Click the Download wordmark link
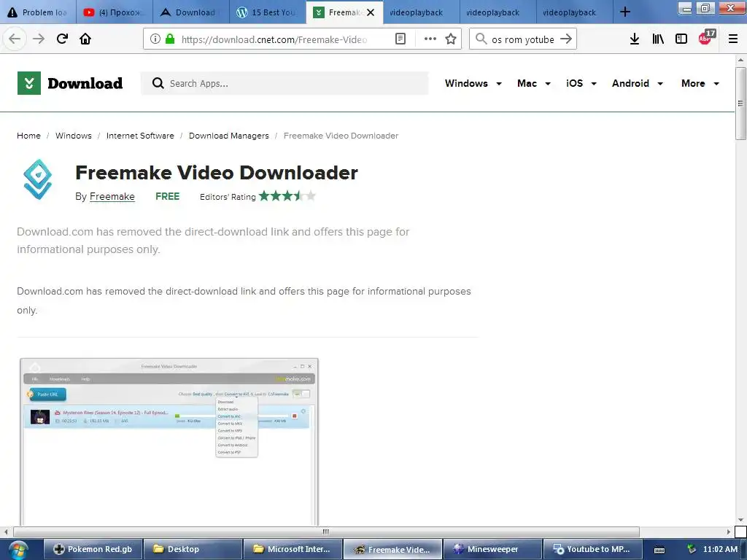Viewport: 747px width, 560px height. pyautogui.click(x=85, y=83)
